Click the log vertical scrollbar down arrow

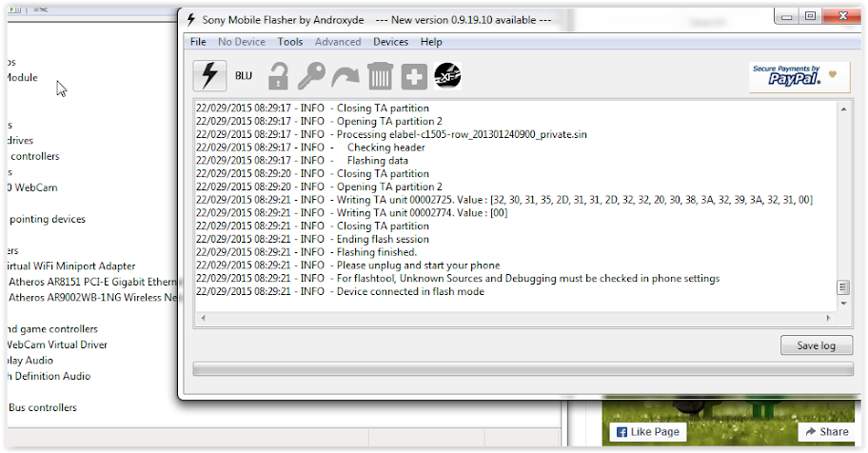tap(843, 304)
